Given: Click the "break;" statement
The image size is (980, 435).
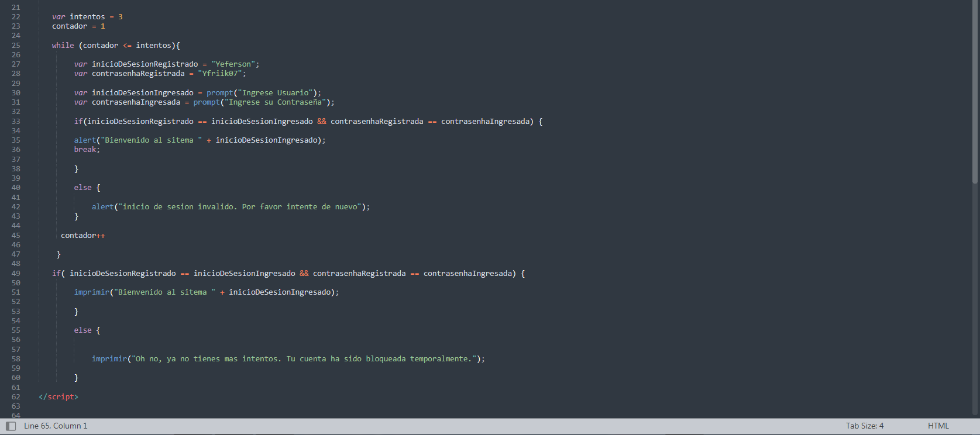Looking at the screenshot, I should [x=87, y=150].
